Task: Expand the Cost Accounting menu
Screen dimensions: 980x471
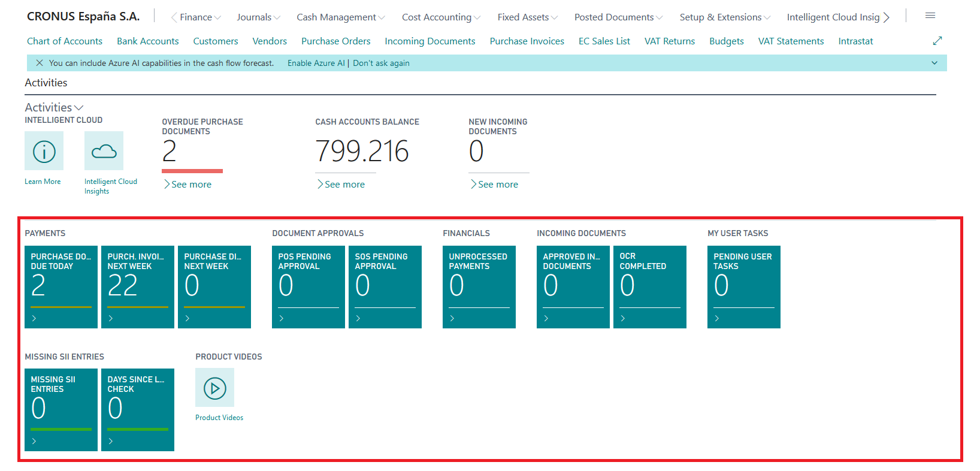Action: pyautogui.click(x=441, y=17)
